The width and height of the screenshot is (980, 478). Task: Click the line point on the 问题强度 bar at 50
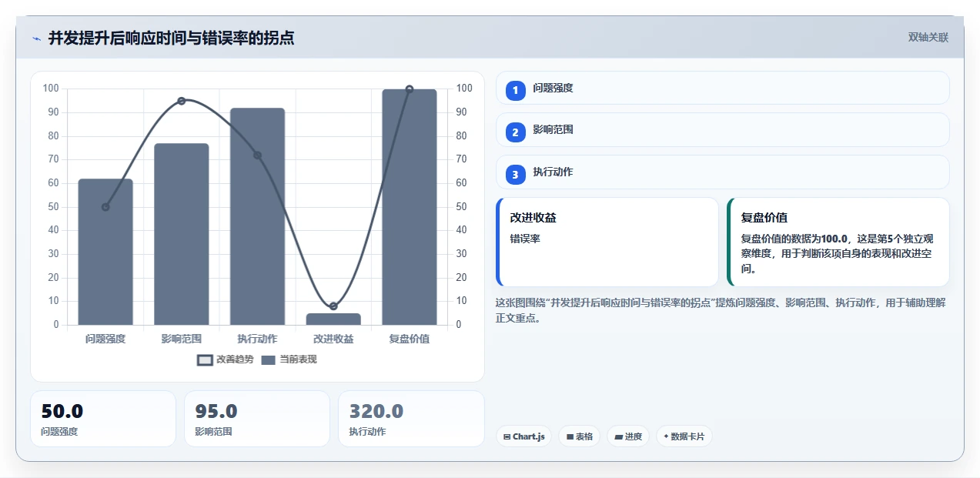[x=105, y=207]
